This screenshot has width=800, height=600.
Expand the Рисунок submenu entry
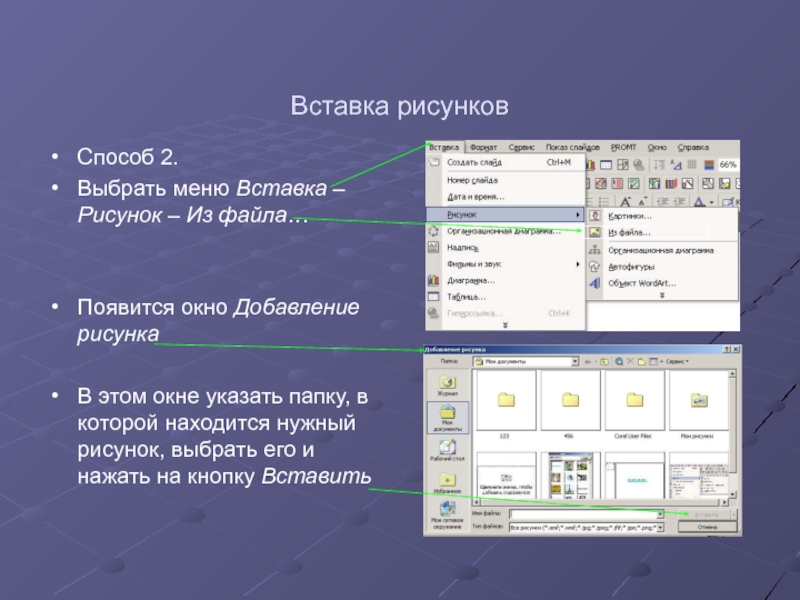[506, 214]
